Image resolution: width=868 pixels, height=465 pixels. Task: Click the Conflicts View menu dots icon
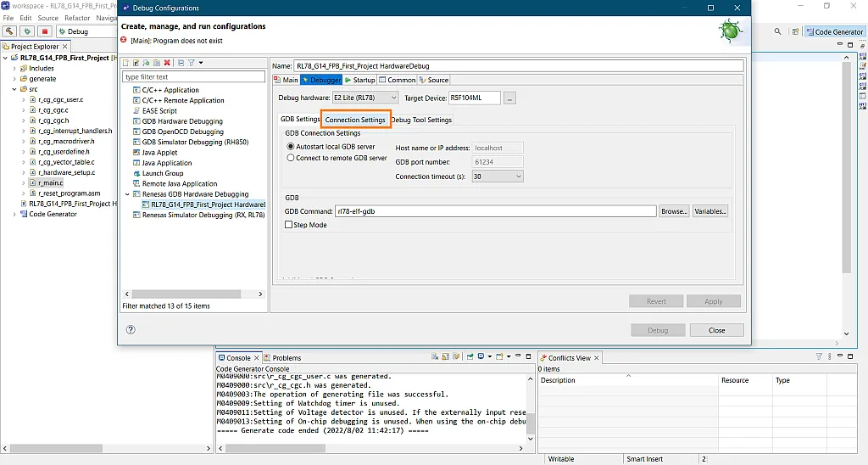point(829,357)
